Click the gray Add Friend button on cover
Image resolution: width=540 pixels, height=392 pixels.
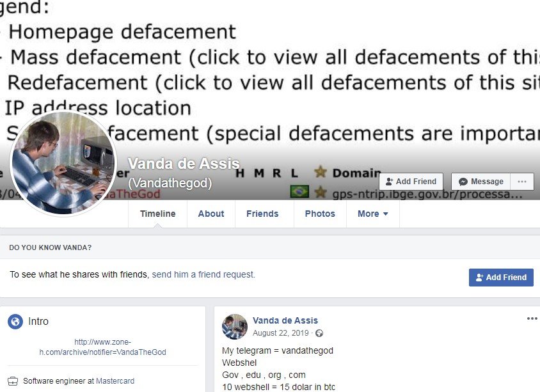(x=411, y=182)
